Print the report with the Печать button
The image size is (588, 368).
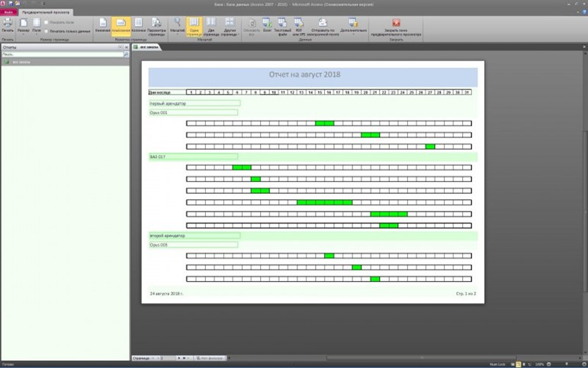pos(8,26)
